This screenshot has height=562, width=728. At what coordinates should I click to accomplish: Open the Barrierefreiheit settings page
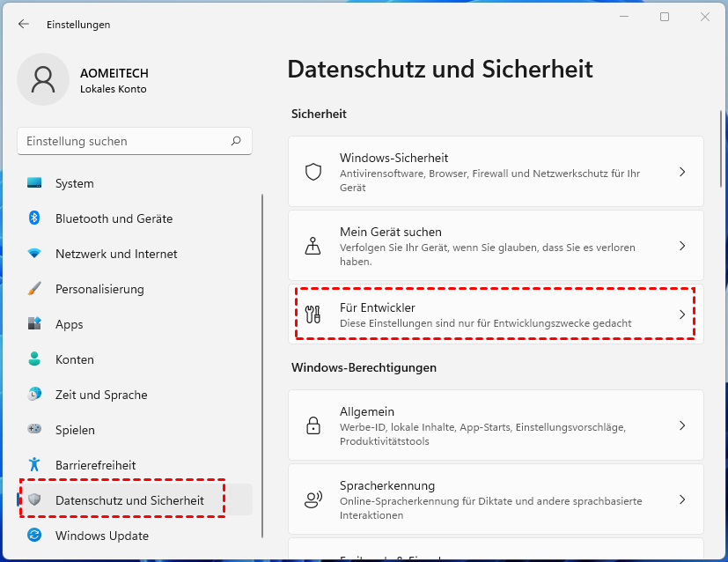click(x=95, y=465)
